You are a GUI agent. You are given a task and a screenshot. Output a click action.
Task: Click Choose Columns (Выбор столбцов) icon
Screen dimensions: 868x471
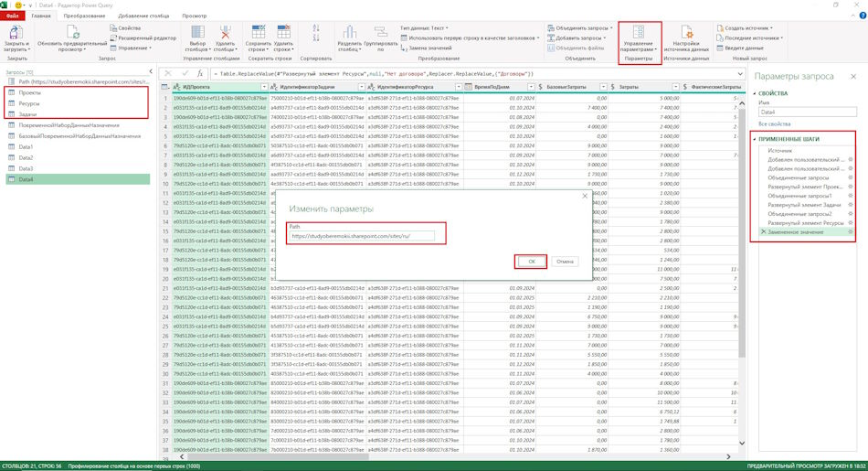tap(197, 32)
